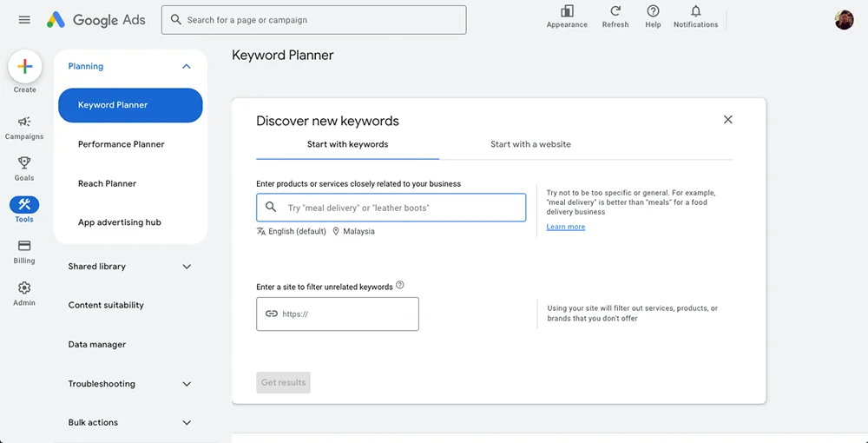Viewport: 868px width, 443px height.
Task: Click the Create plus button
Action: pyautogui.click(x=25, y=67)
